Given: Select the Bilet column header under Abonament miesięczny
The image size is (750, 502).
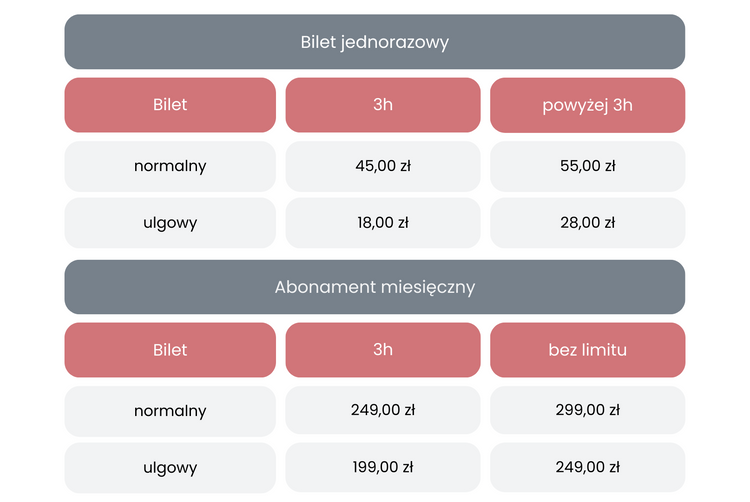Looking at the screenshot, I should (170, 350).
